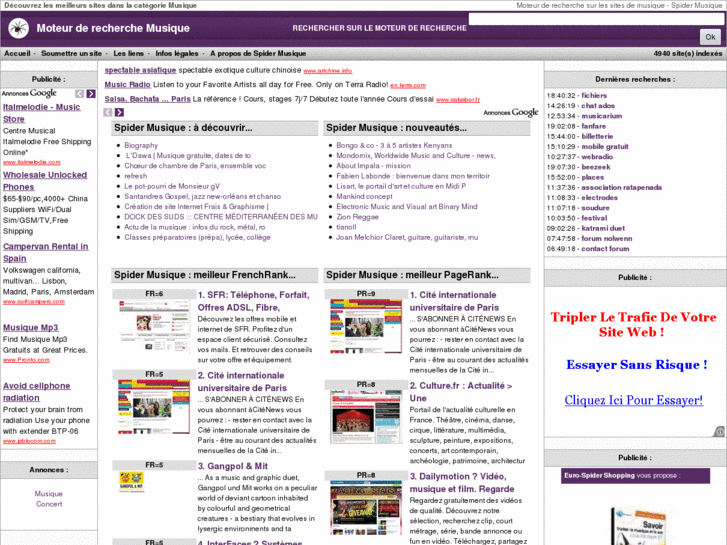Open 2. Culture.fr : Actualité title
This screenshot has height=545, width=727.
pyautogui.click(x=461, y=392)
